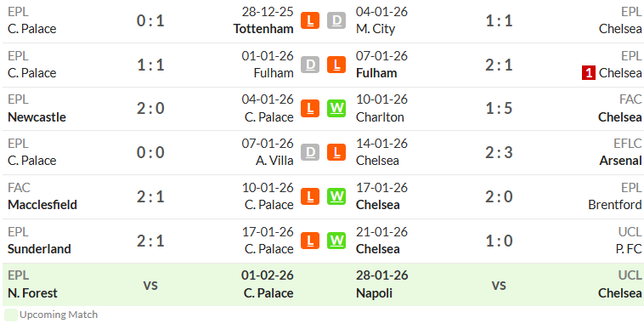Click the L badge for Macclesfield match

click(x=309, y=196)
